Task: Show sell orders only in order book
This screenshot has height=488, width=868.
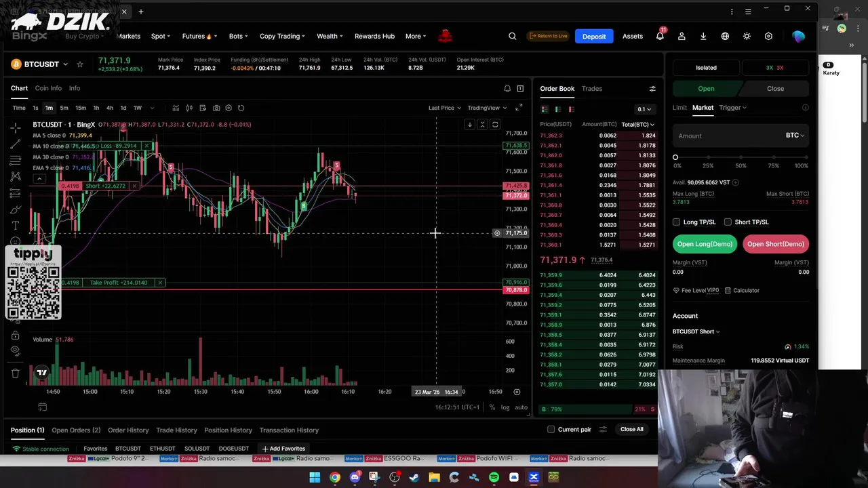Action: pyautogui.click(x=572, y=109)
